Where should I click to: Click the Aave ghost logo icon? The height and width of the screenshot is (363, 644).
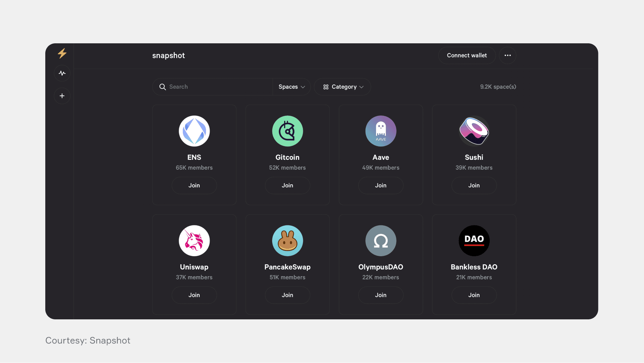point(380,131)
